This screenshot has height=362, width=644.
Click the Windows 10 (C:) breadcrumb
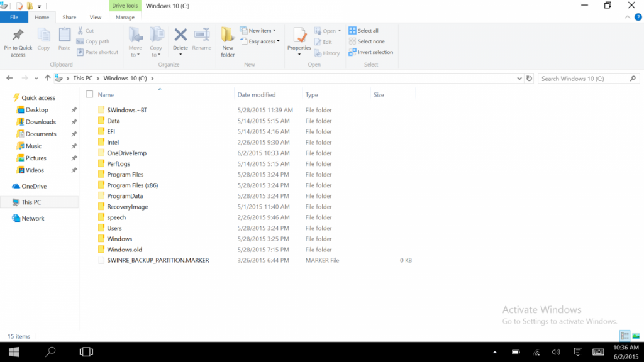coord(125,79)
